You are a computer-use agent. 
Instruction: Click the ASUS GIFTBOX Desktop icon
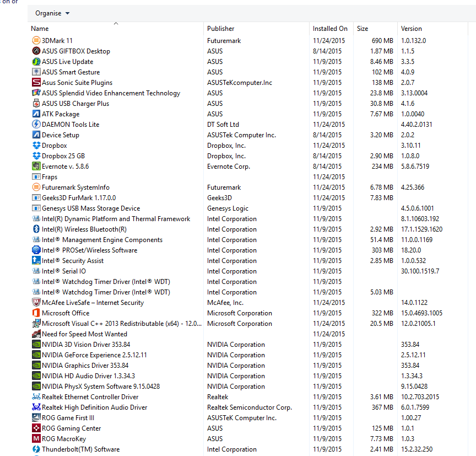click(36, 51)
